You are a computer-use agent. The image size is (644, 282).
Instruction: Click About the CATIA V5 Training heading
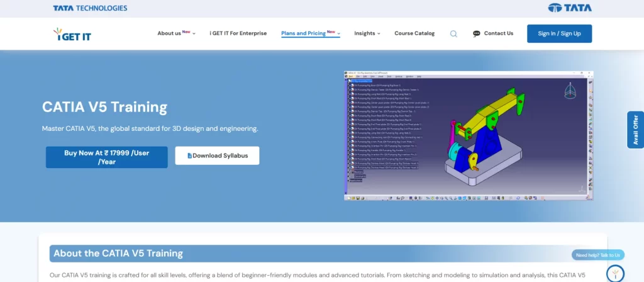118,253
